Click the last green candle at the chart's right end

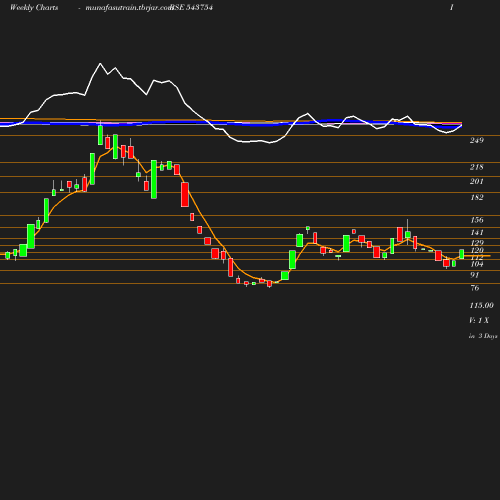462,254
